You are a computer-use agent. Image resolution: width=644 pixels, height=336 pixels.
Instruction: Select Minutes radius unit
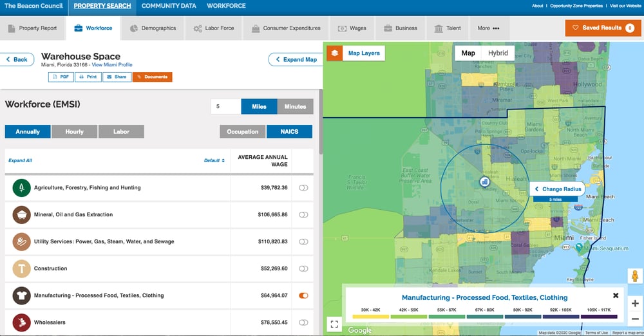pyautogui.click(x=296, y=106)
